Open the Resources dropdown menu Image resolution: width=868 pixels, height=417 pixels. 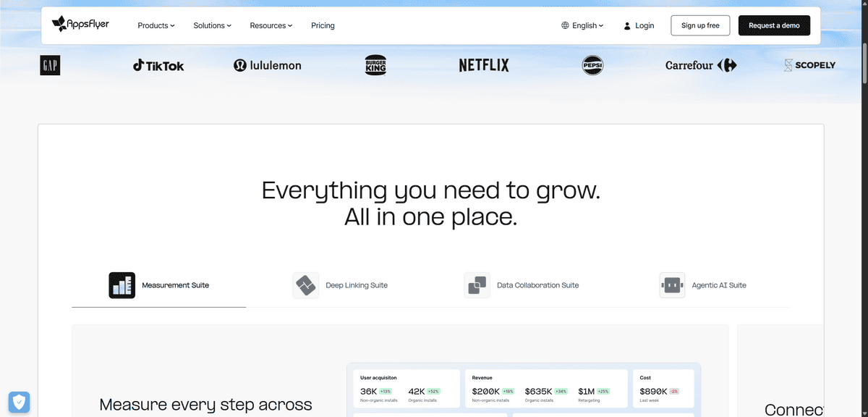point(271,25)
